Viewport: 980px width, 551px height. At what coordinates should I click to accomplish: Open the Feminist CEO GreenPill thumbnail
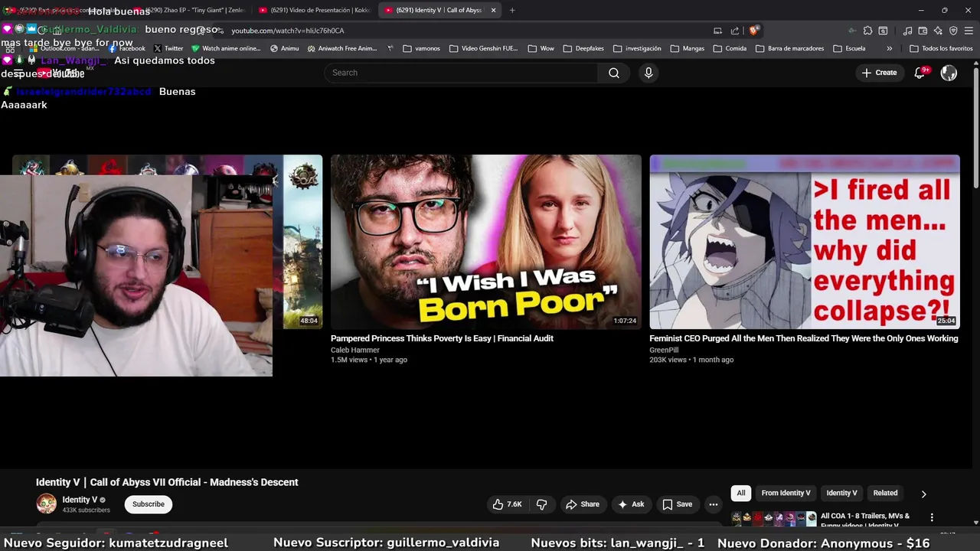pos(805,242)
